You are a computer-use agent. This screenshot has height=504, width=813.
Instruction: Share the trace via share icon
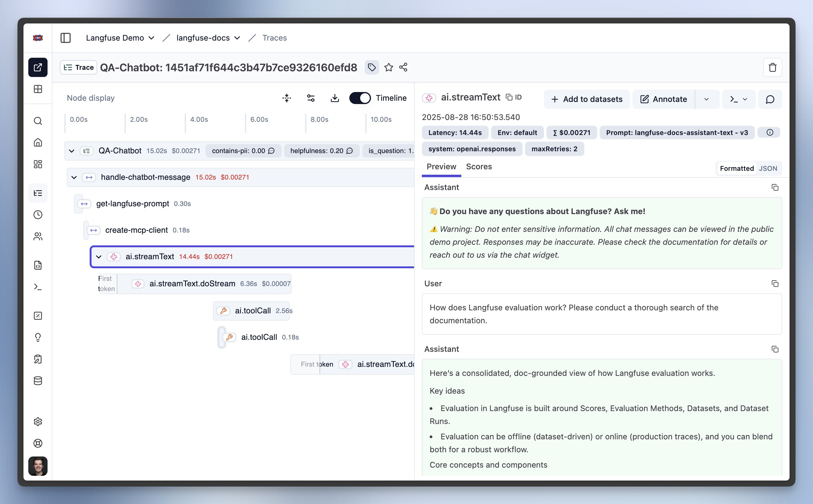(403, 67)
